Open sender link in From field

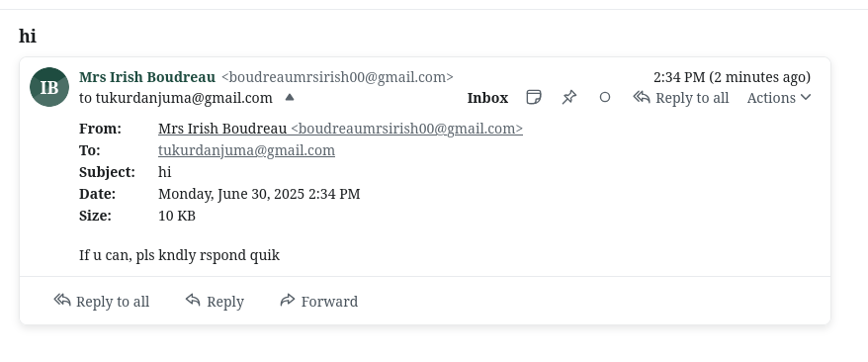coord(340,129)
